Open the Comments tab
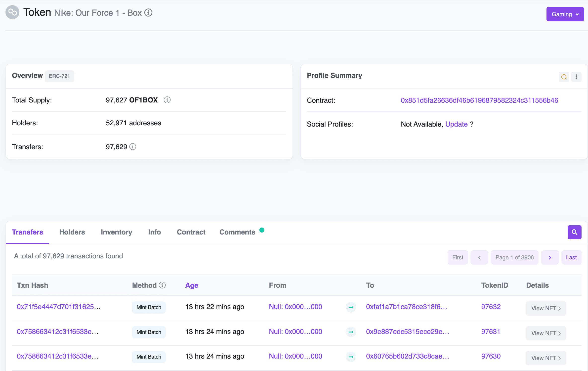 coord(237,232)
